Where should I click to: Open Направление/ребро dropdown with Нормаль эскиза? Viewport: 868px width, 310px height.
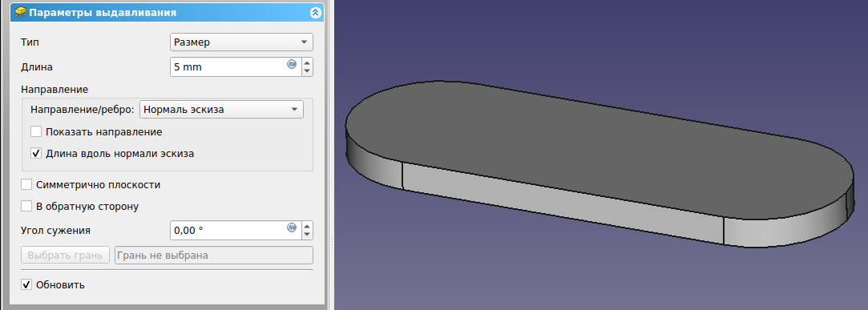coord(221,110)
